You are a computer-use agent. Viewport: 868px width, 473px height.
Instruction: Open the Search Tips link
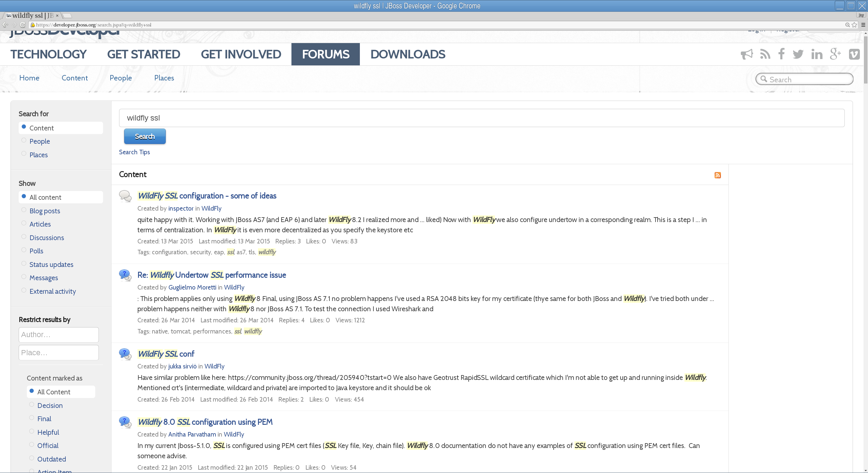(x=134, y=152)
